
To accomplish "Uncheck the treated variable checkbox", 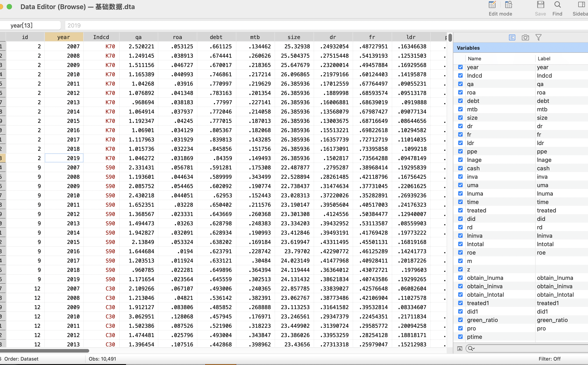I will coord(460,210).
